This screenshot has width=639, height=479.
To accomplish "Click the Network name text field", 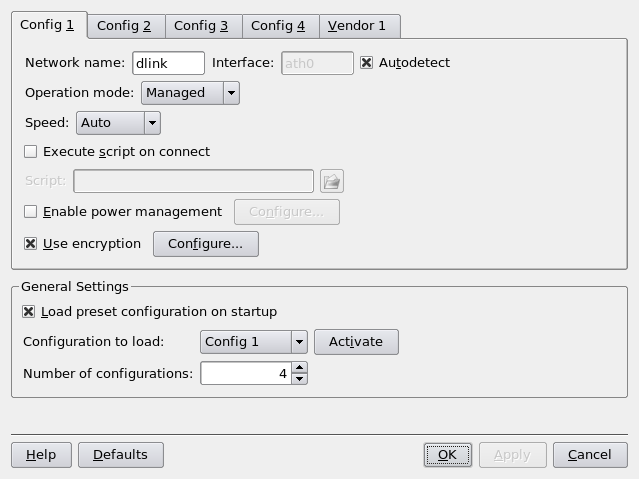I will (x=168, y=63).
